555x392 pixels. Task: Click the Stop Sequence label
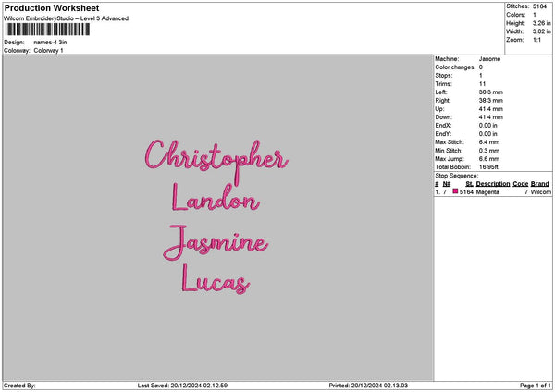click(457, 176)
